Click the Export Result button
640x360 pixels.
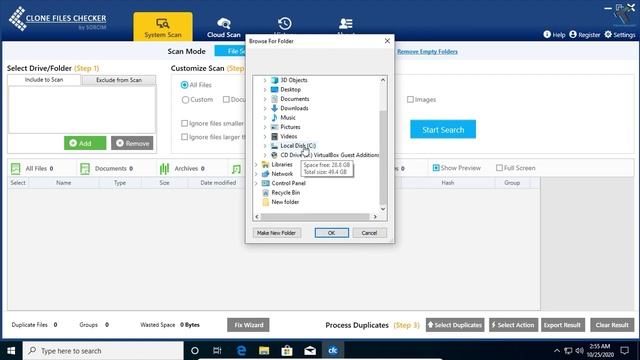pos(562,325)
